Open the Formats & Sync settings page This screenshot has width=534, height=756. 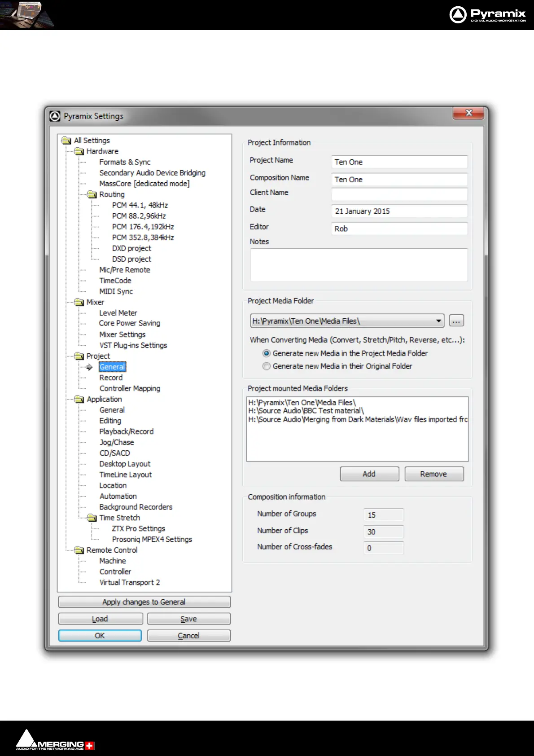(x=125, y=162)
